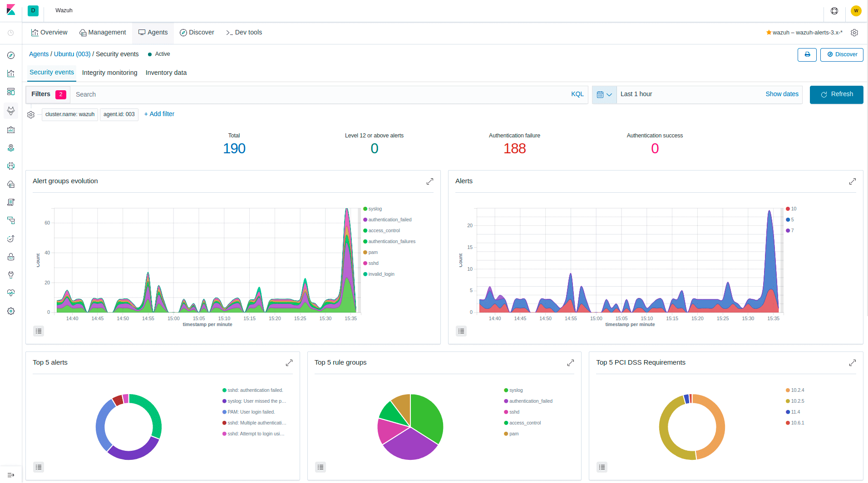Open the Wazuh app icon in sidebar

click(11, 111)
